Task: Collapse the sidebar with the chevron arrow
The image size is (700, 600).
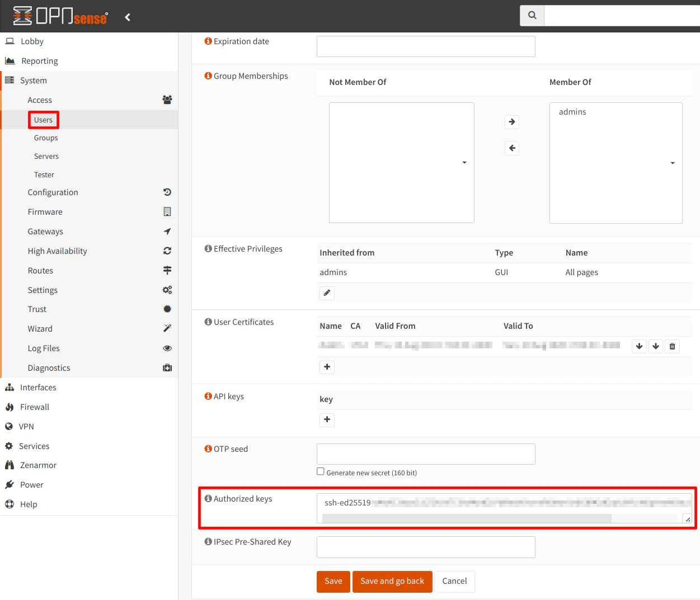Action: 128,17
